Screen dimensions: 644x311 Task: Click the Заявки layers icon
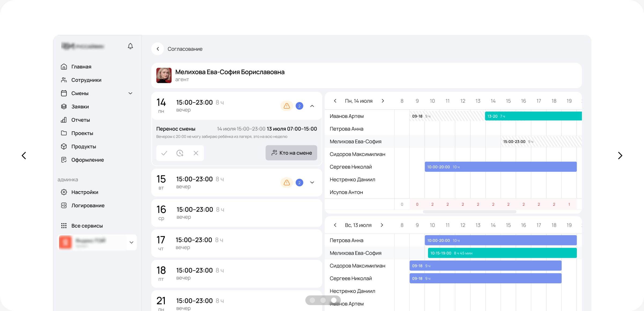(x=64, y=107)
